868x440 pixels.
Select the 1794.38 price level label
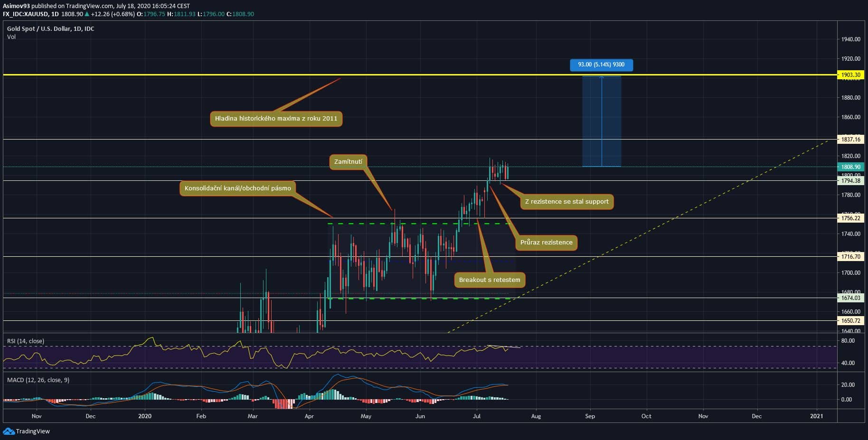point(850,181)
